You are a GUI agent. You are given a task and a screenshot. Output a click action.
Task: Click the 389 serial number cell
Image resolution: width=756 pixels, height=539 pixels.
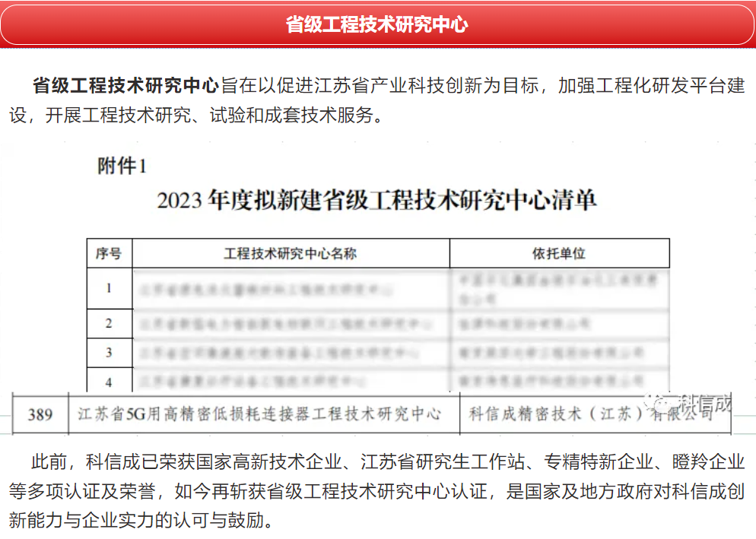40,414
